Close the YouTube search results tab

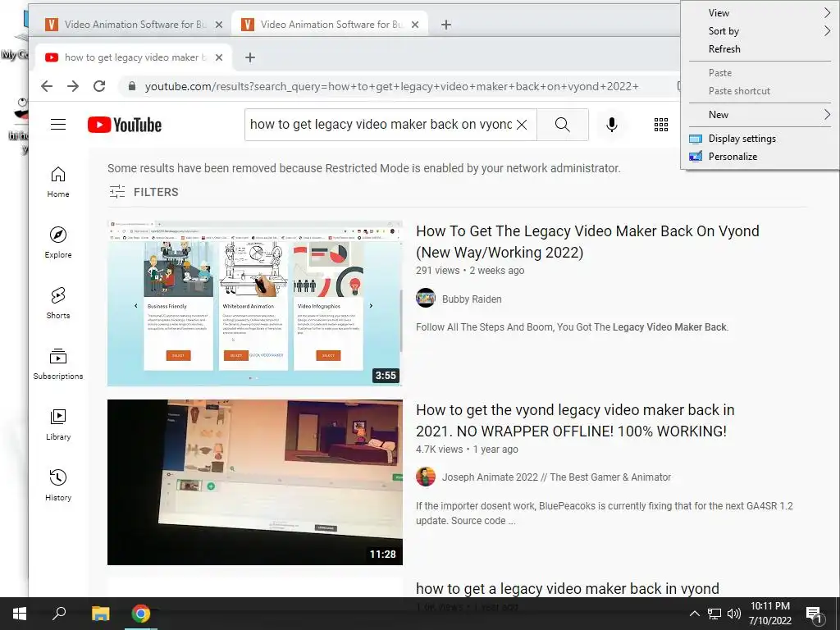pyautogui.click(x=218, y=57)
